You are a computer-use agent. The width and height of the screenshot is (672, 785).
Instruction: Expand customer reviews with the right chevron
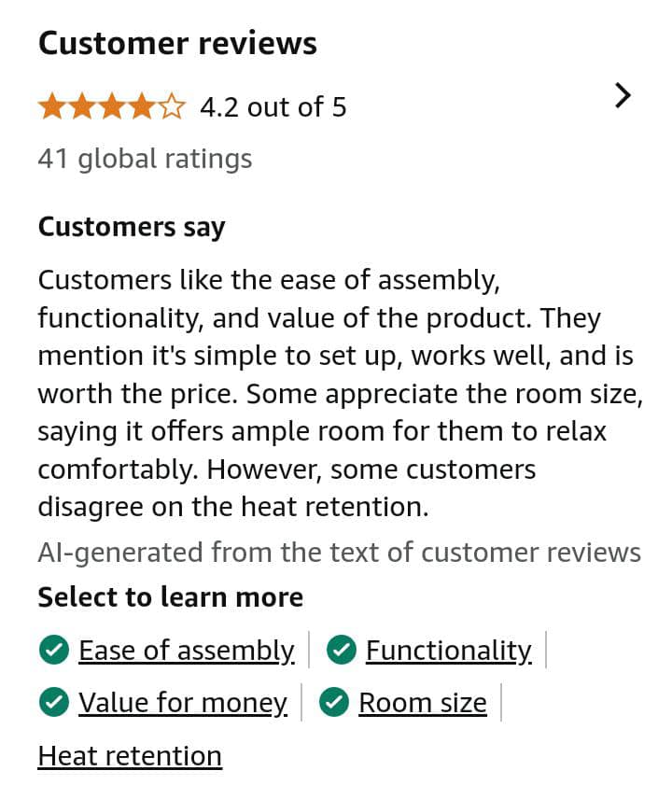pyautogui.click(x=623, y=95)
